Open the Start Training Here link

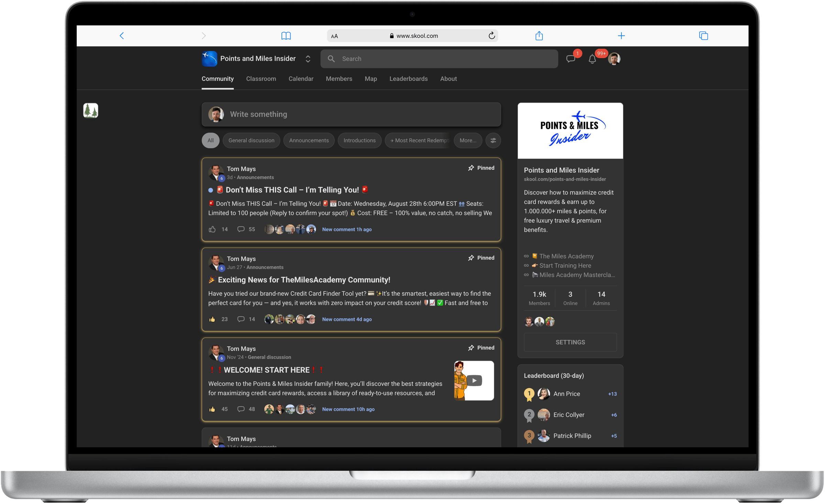click(x=565, y=265)
